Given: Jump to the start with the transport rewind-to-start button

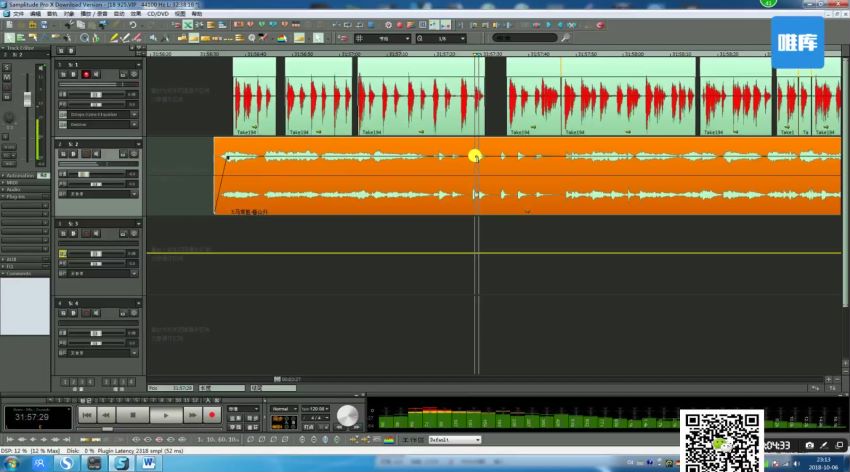Looking at the screenshot, I should point(87,415).
